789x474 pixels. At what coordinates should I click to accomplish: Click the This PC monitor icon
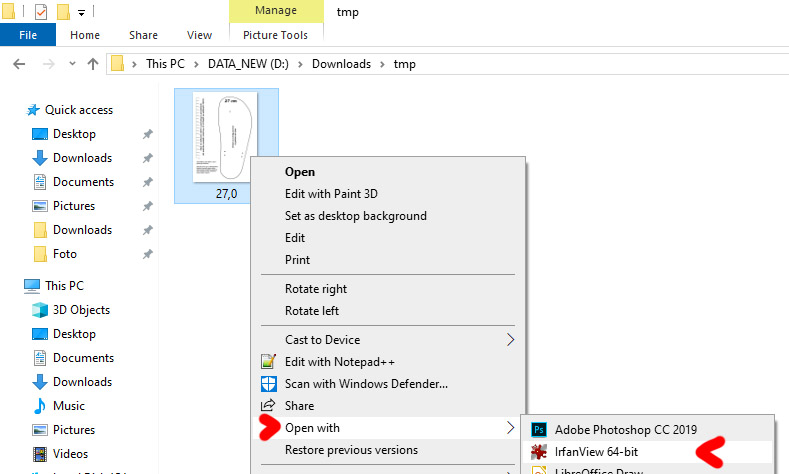(x=32, y=286)
